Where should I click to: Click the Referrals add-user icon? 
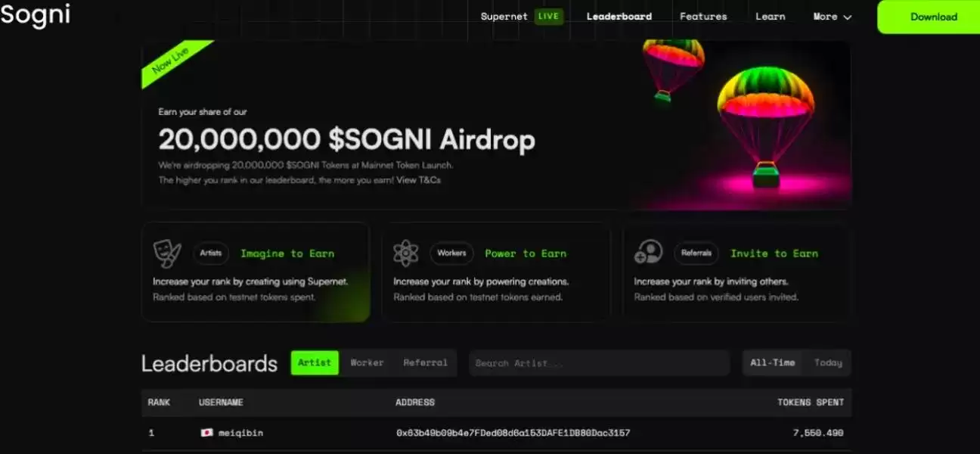648,252
